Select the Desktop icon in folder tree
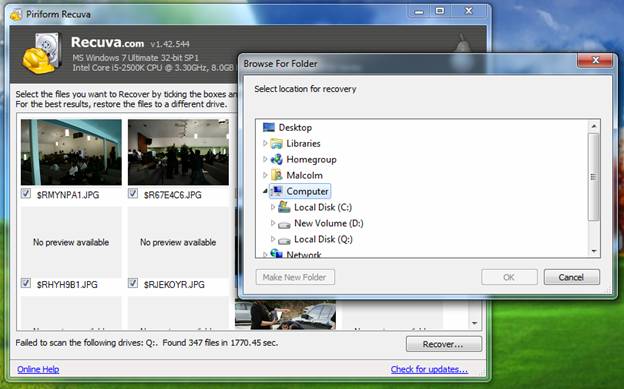 point(269,127)
